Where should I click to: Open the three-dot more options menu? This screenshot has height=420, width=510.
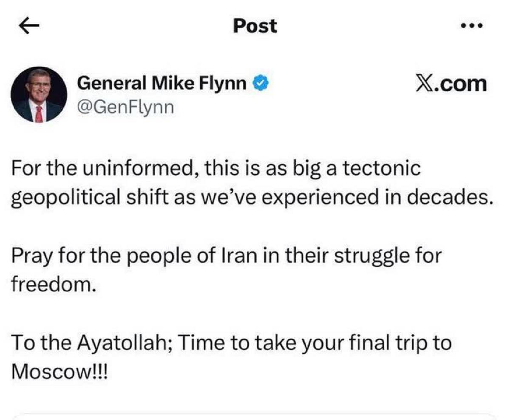[x=472, y=26]
